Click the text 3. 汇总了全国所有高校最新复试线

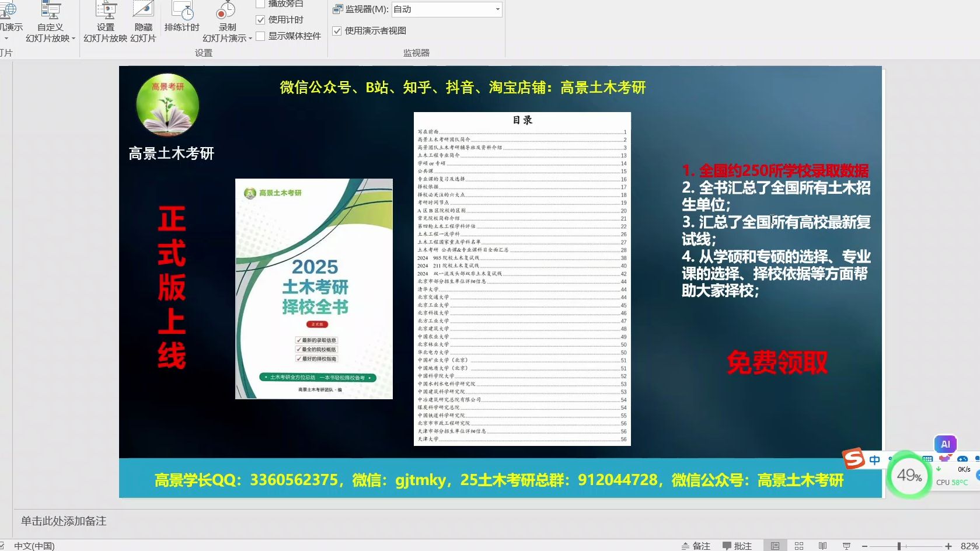click(x=776, y=231)
